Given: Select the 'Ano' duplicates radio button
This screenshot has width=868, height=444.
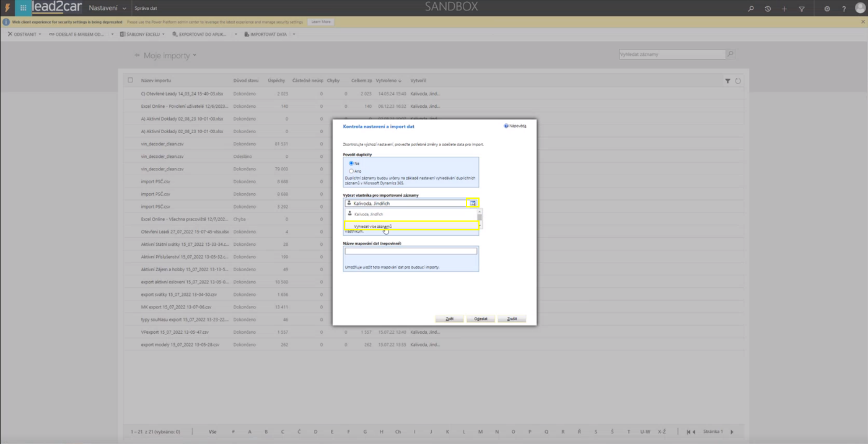Looking at the screenshot, I should pos(351,171).
